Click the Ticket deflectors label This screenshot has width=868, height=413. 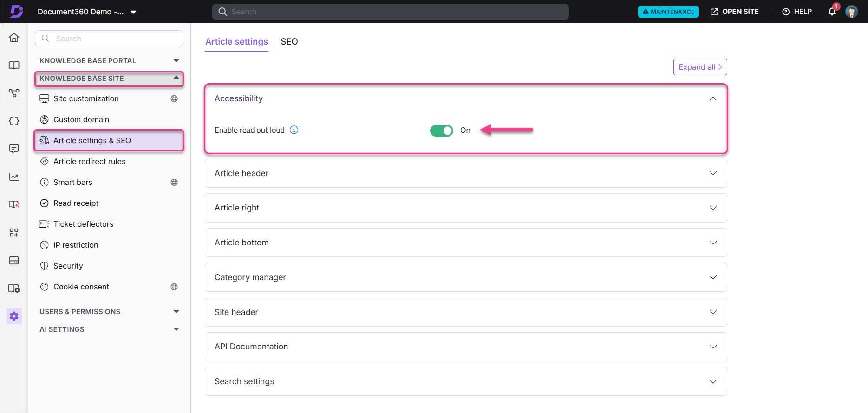(83, 224)
